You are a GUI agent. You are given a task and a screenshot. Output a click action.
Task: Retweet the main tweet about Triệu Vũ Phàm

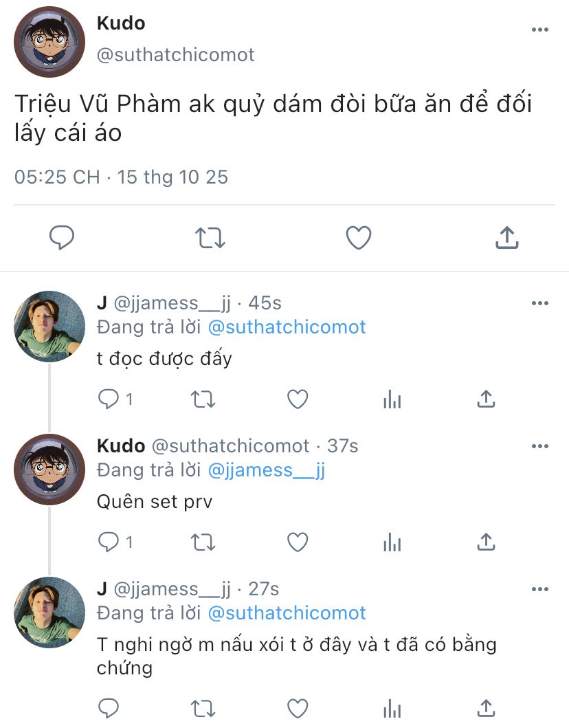click(210, 238)
